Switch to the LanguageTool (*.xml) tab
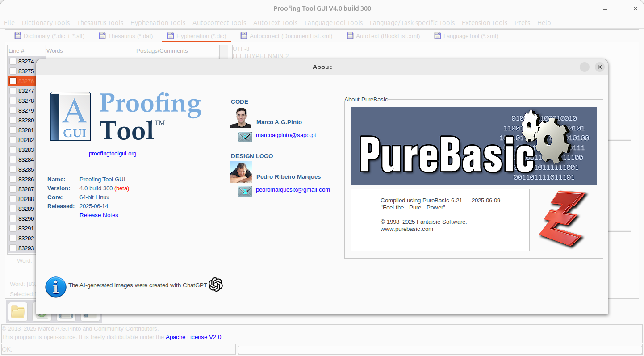The height and width of the screenshot is (356, 644). click(x=466, y=36)
